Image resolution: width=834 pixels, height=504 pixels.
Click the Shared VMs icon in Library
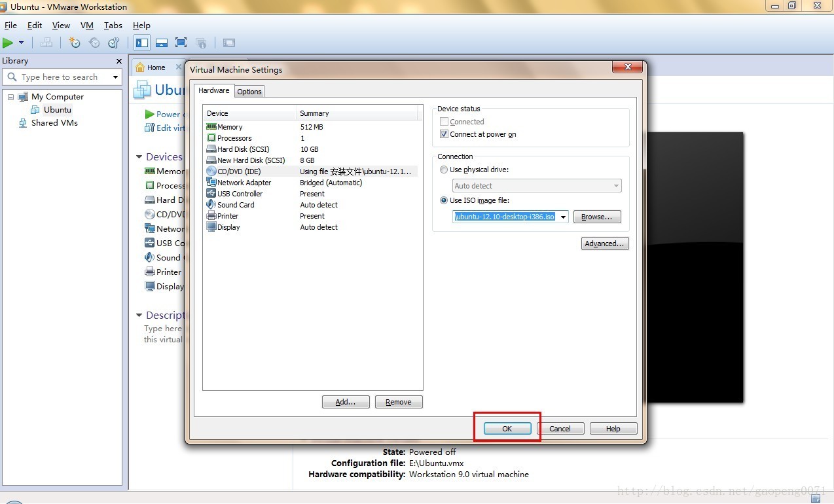click(23, 123)
